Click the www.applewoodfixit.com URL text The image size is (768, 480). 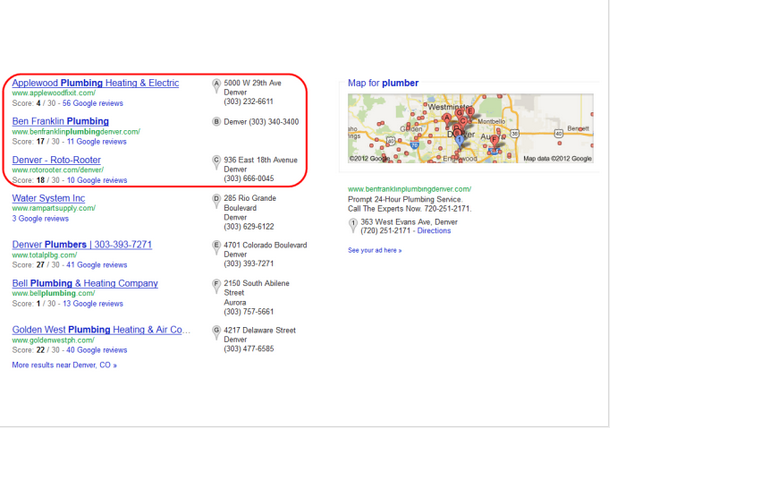tap(54, 93)
